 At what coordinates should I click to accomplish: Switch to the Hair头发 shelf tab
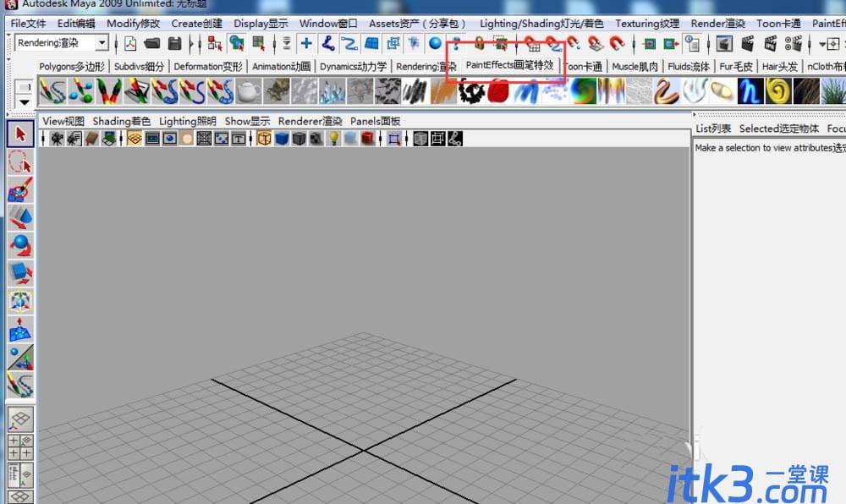[780, 66]
